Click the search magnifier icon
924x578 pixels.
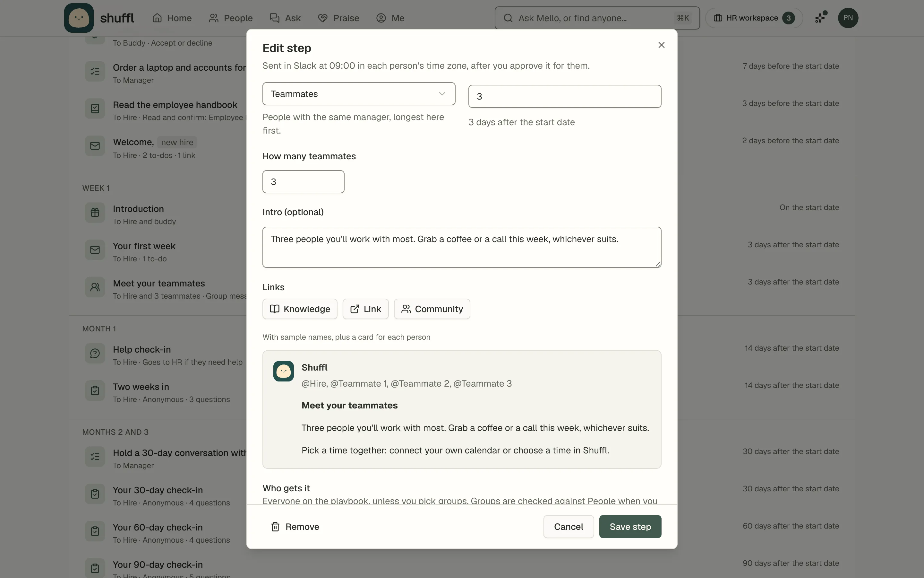coord(508,18)
